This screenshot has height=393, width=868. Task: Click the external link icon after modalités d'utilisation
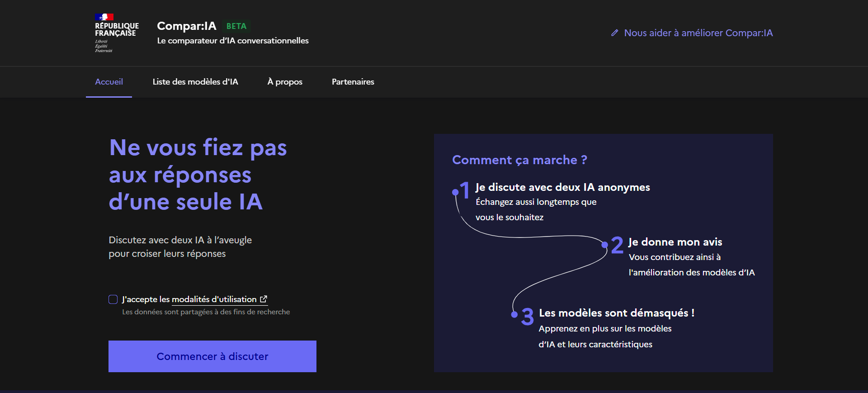click(264, 299)
